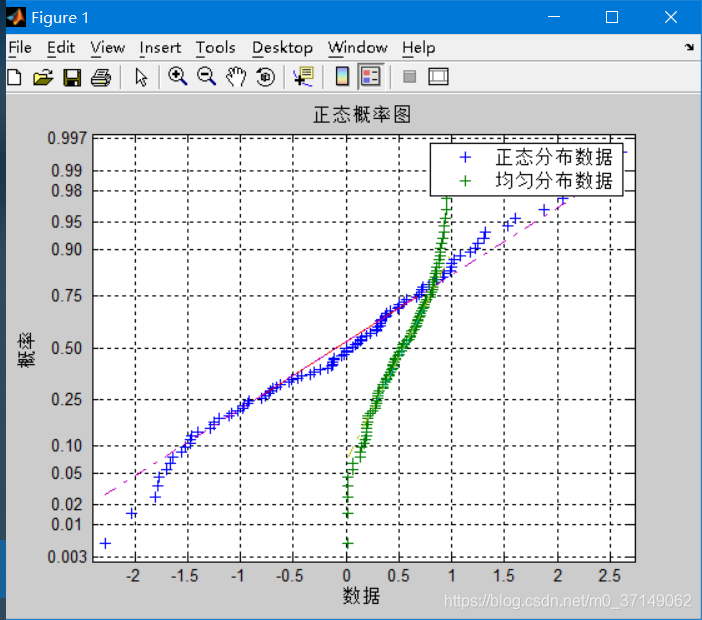The width and height of the screenshot is (702, 620).
Task: Open a file with the folder icon
Action: 43,77
